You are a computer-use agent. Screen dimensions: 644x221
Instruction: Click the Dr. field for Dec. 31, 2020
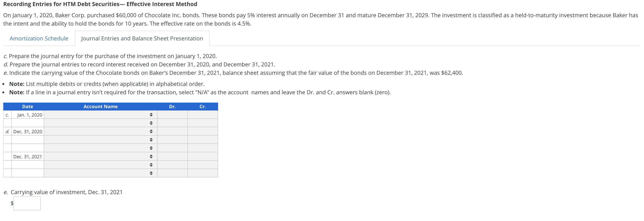(x=173, y=131)
